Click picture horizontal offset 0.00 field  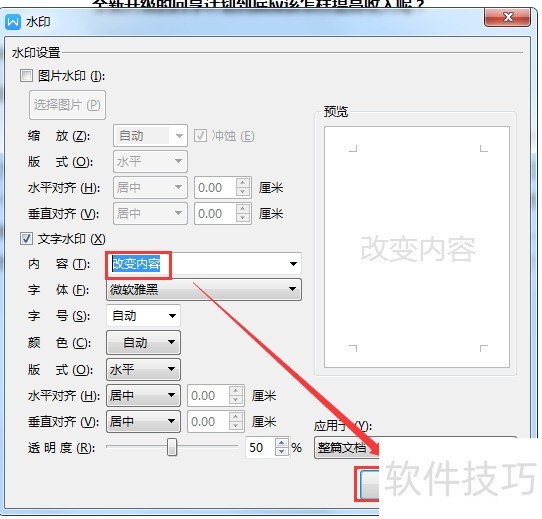pos(215,187)
